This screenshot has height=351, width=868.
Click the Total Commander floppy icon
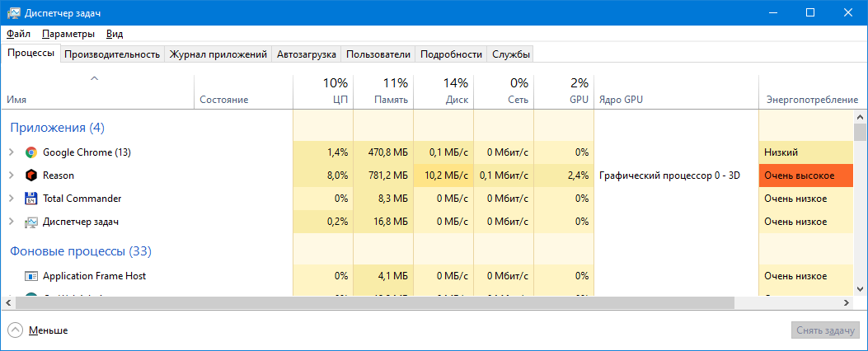[x=31, y=199]
